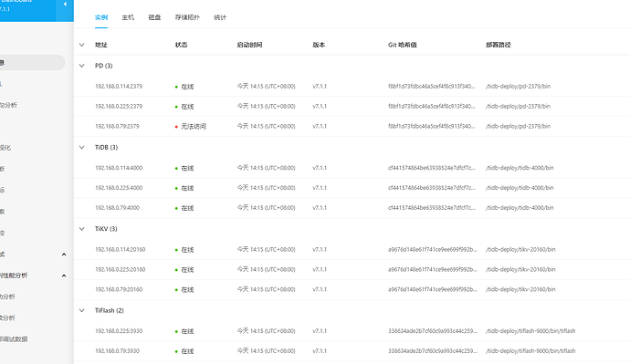Collapse the sidebar with the arrow icon
630x364 pixels.
tap(65, 5)
